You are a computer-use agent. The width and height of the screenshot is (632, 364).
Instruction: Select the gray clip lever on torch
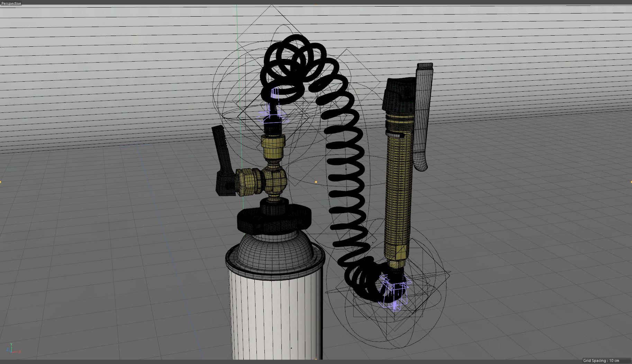click(423, 118)
